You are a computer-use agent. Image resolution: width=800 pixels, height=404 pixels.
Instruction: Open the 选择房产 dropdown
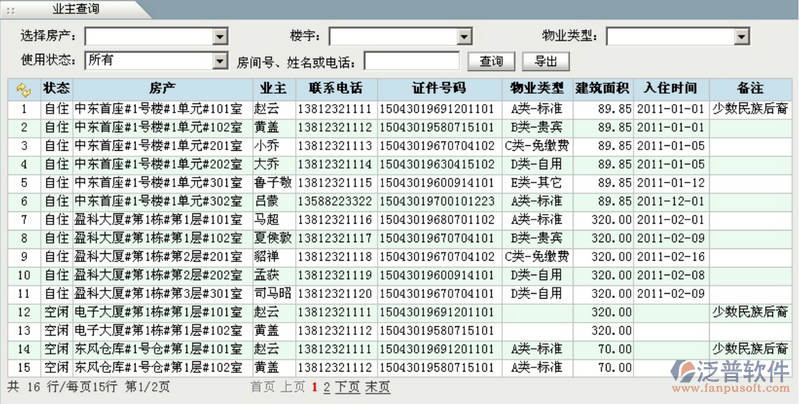(220, 37)
